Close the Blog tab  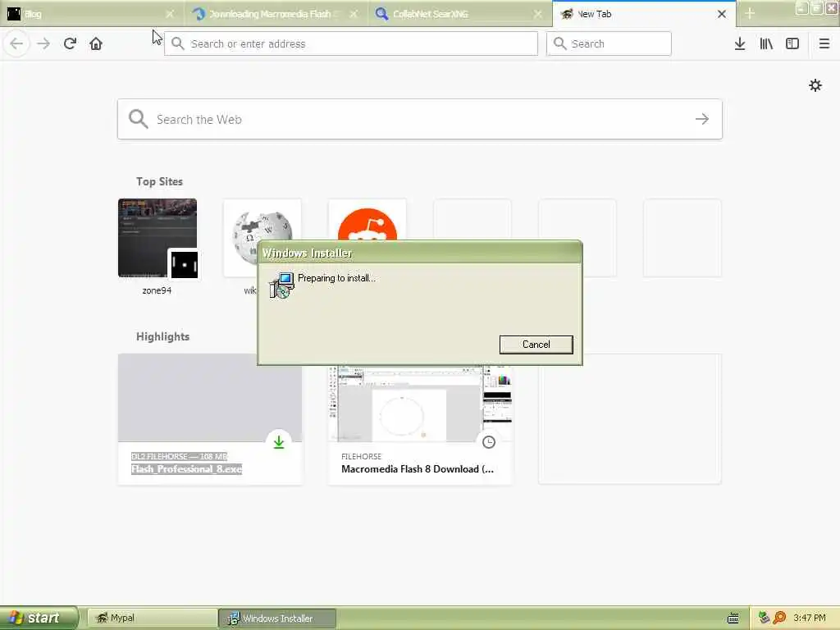(x=170, y=14)
